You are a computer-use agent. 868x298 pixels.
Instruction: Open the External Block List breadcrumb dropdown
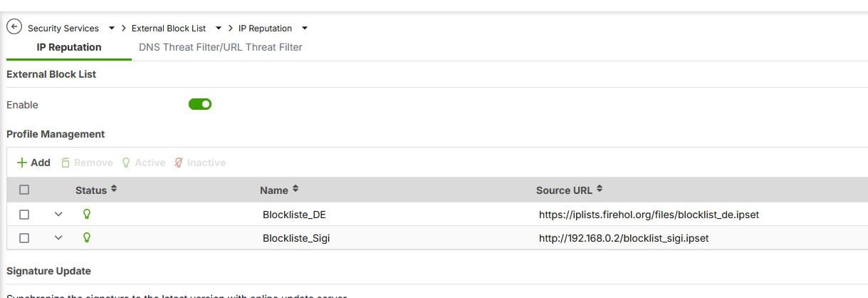pyautogui.click(x=219, y=29)
